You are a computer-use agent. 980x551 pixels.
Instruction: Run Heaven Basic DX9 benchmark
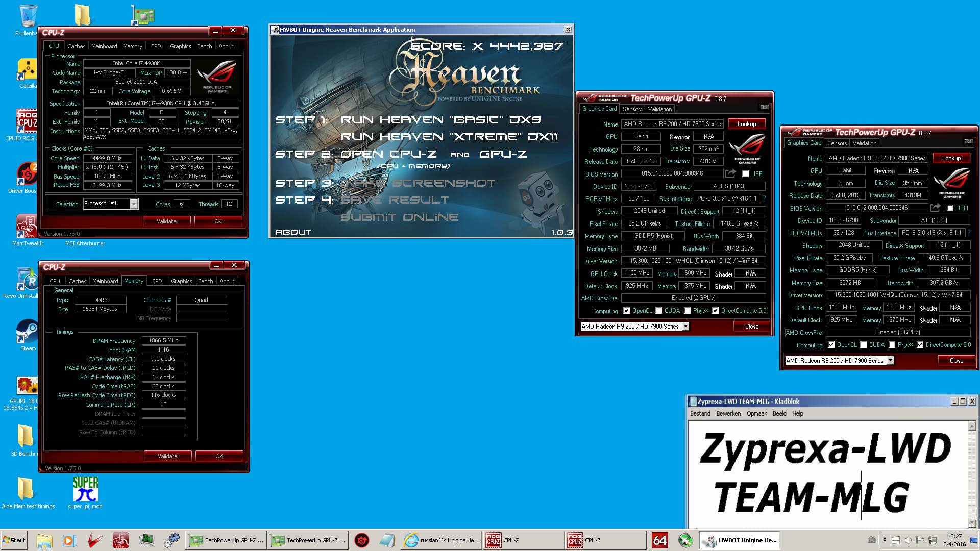click(x=440, y=120)
